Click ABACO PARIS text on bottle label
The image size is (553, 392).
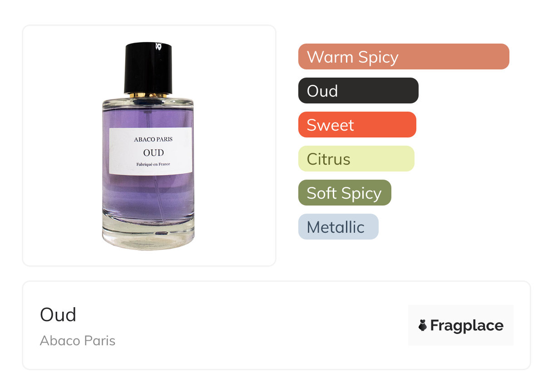pyautogui.click(x=153, y=139)
